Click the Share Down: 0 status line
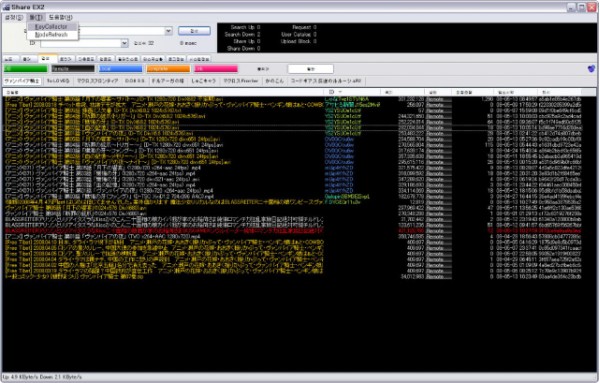Screen dimensions: 600x383 (x=243, y=49)
